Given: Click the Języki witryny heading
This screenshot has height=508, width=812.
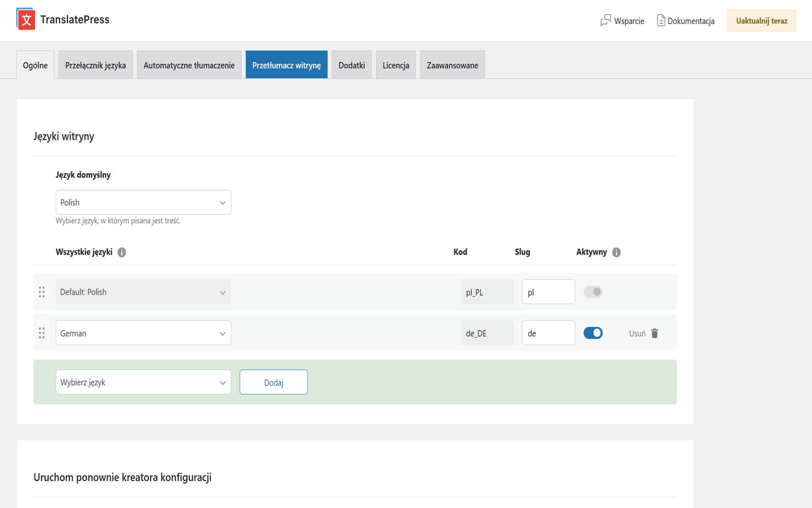Looking at the screenshot, I should 64,136.
